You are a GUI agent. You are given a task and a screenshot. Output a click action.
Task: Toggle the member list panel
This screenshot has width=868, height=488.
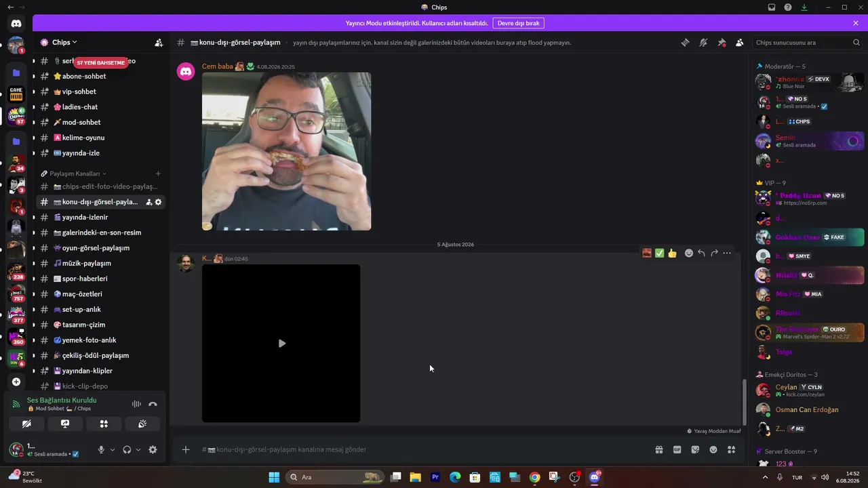pos(739,42)
